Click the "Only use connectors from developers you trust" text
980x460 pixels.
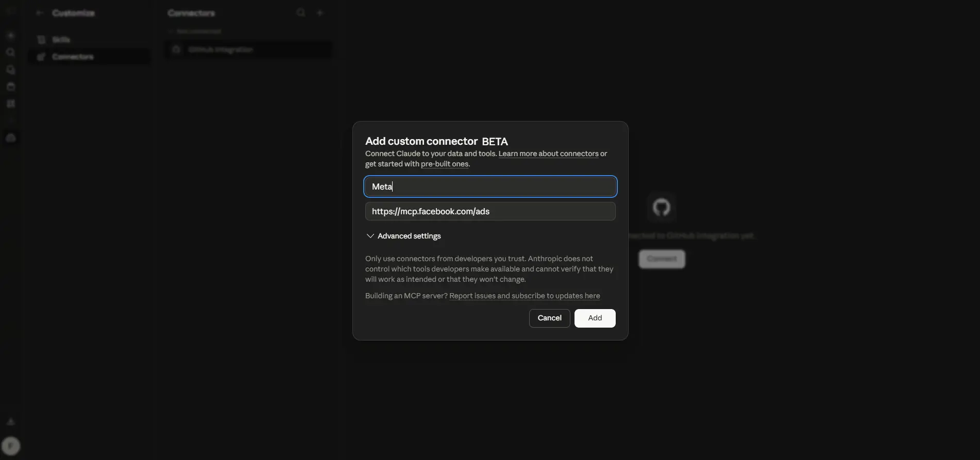point(489,269)
